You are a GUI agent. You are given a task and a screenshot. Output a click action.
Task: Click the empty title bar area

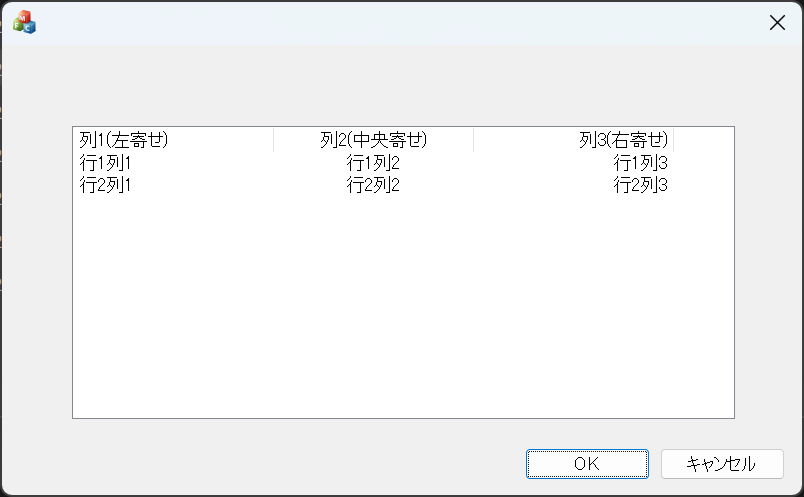400,23
